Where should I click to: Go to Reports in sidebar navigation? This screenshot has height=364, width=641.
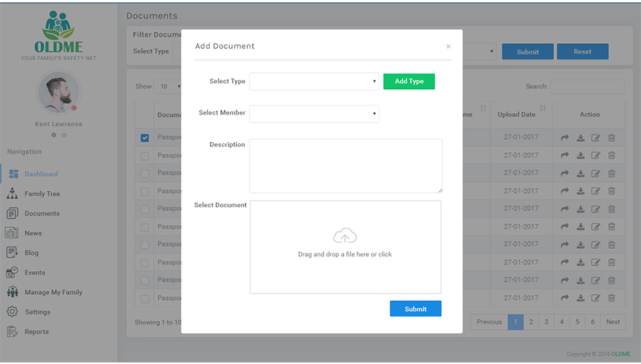(x=36, y=332)
